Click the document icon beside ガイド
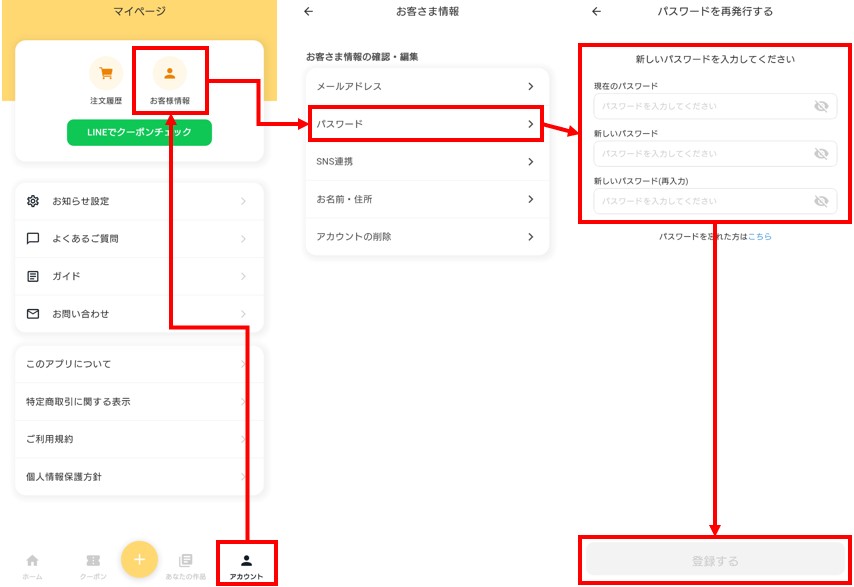Image resolution: width=854 pixels, height=587 pixels. pyautogui.click(x=33, y=276)
